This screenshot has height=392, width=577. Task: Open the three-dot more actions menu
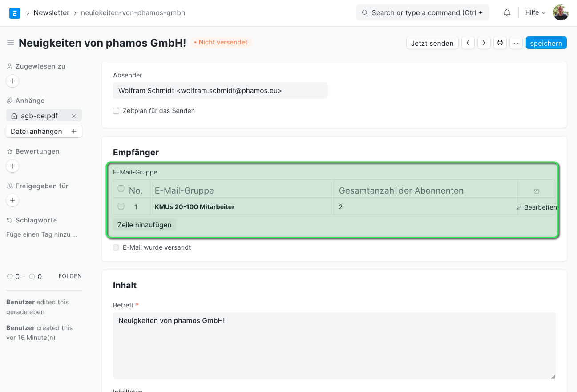pos(516,43)
